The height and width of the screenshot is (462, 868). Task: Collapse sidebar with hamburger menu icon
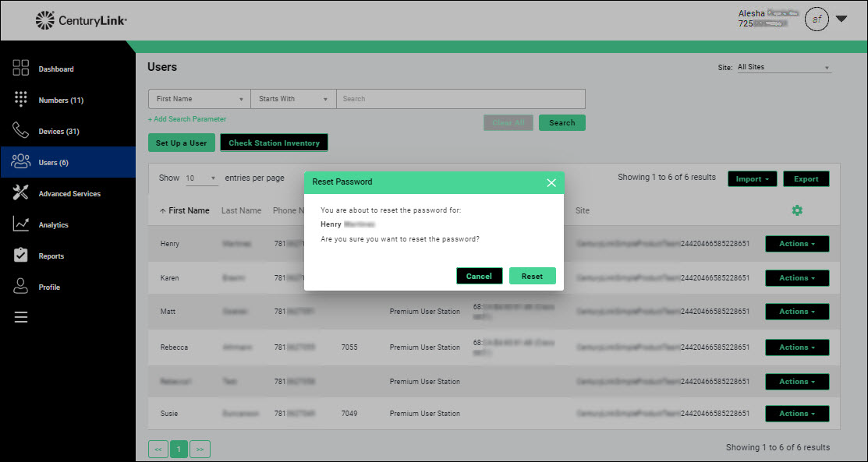point(21,317)
